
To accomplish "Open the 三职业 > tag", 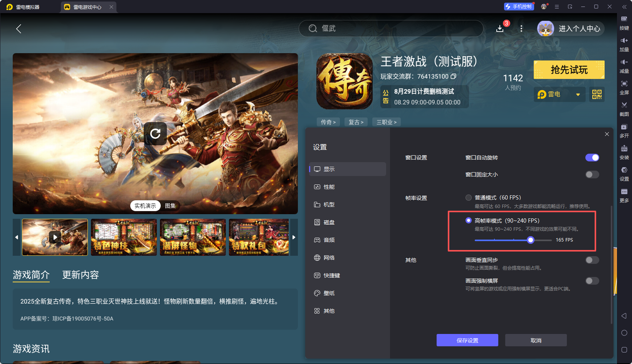I will [x=387, y=122].
